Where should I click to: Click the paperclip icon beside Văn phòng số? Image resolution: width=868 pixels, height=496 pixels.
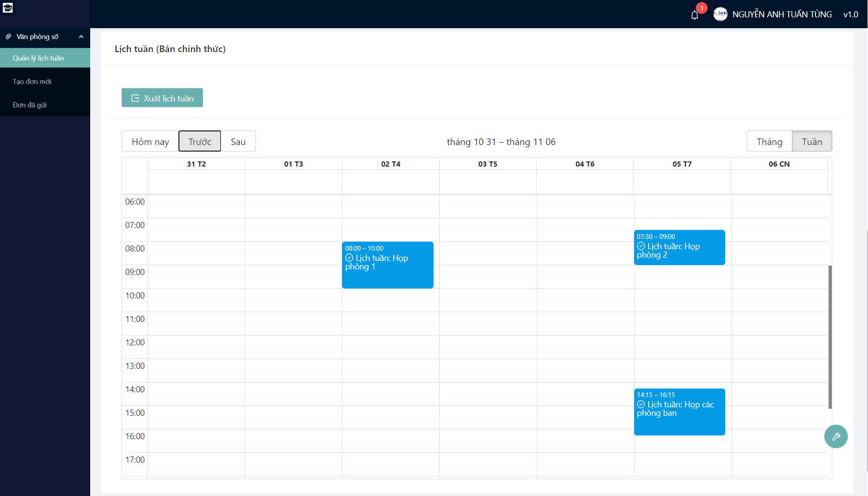click(x=8, y=37)
